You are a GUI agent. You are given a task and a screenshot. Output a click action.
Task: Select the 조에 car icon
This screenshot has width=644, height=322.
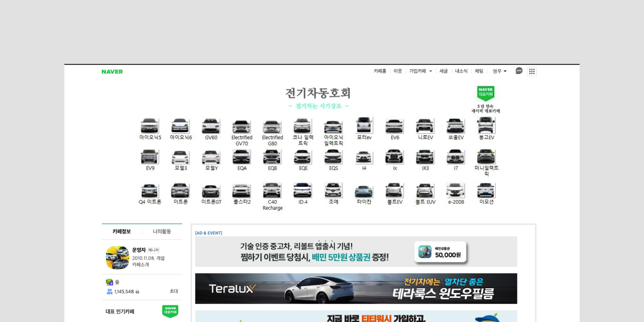[x=333, y=190]
